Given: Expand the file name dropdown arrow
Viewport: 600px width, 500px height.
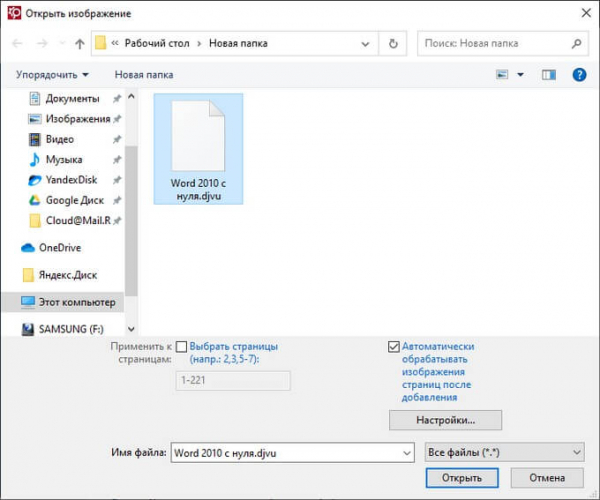Looking at the screenshot, I should [x=407, y=453].
